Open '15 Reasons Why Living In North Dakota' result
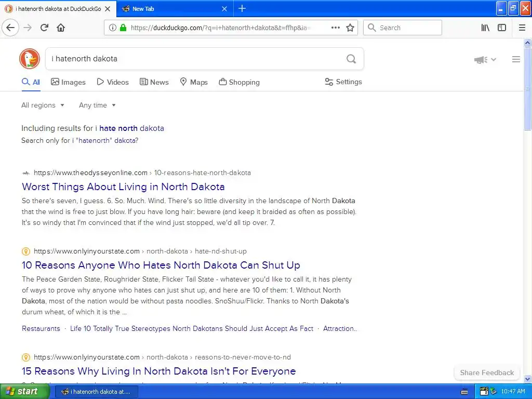This screenshot has height=399, width=532. [159, 371]
